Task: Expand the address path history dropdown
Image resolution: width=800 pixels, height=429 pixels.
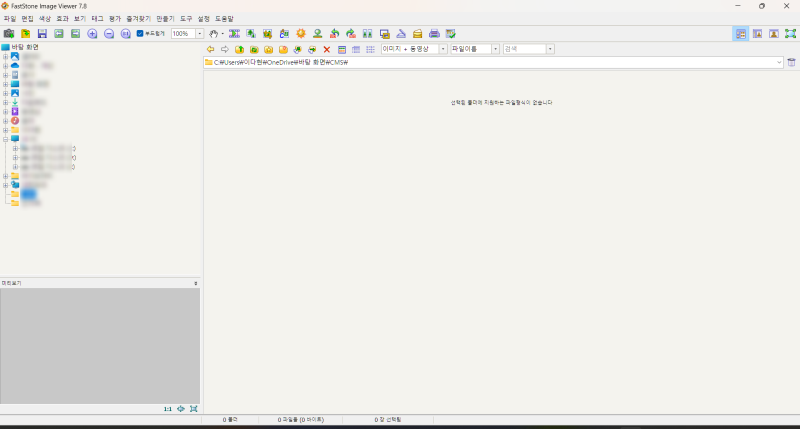Action: [x=779, y=62]
